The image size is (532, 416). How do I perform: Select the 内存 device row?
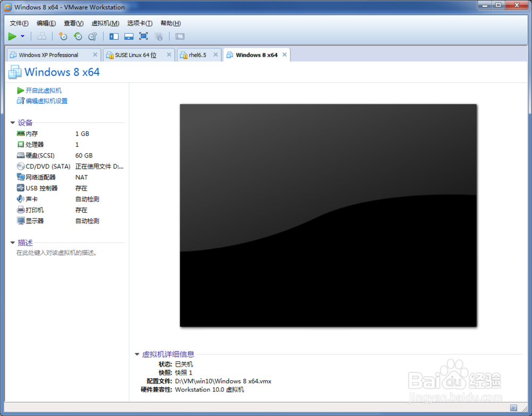(70, 134)
